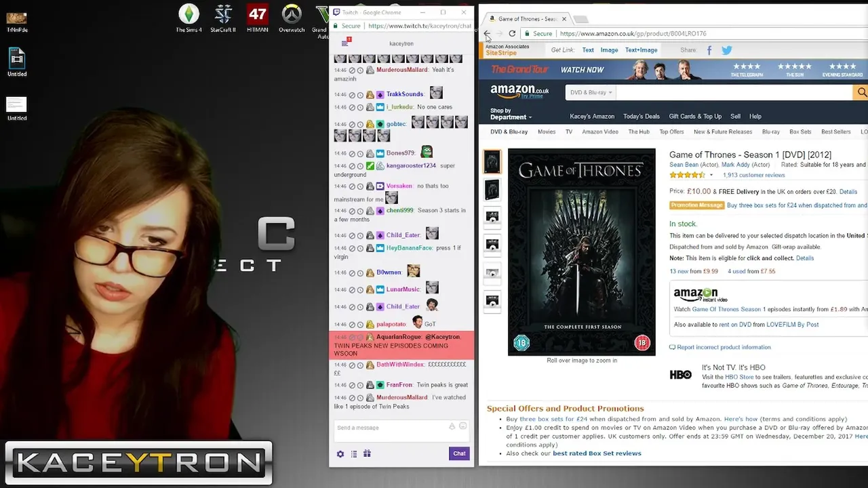Click the Amazon search magnifier button
Screen dimensions: 868x488
861,92
